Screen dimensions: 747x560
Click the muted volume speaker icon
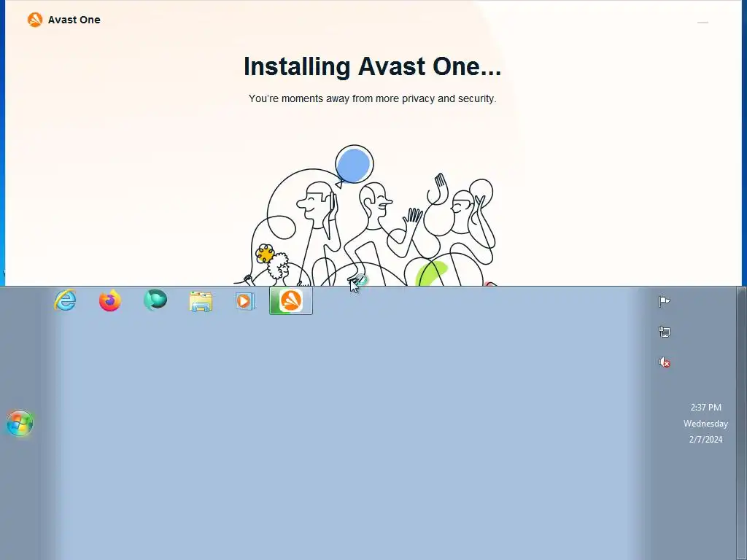tap(664, 362)
